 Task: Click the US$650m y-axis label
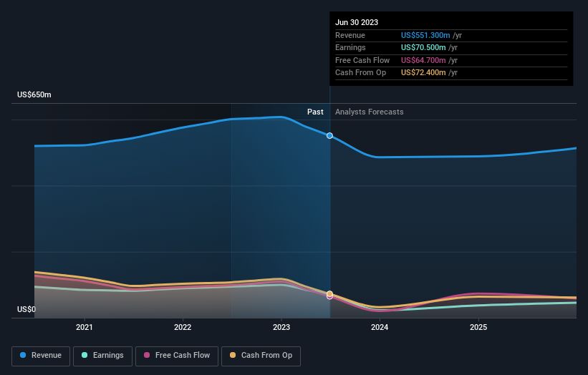[x=34, y=94]
